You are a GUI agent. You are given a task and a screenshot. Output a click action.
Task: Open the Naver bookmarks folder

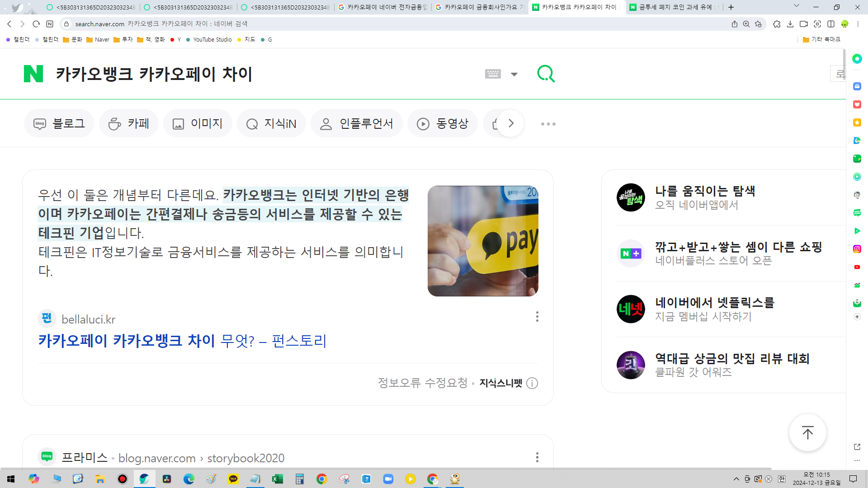click(x=98, y=40)
